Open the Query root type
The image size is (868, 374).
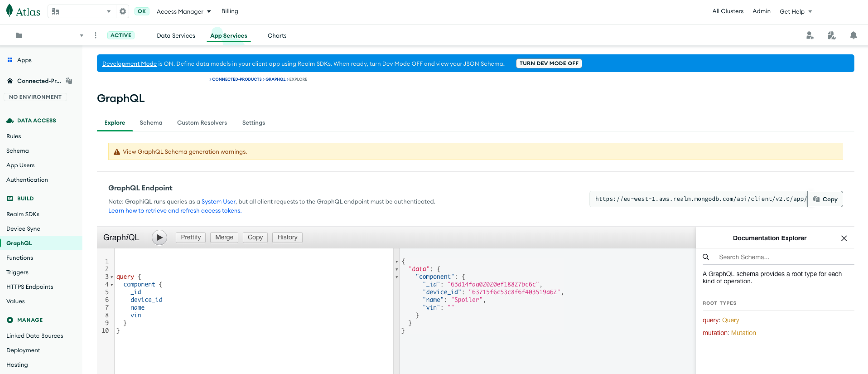coord(730,320)
